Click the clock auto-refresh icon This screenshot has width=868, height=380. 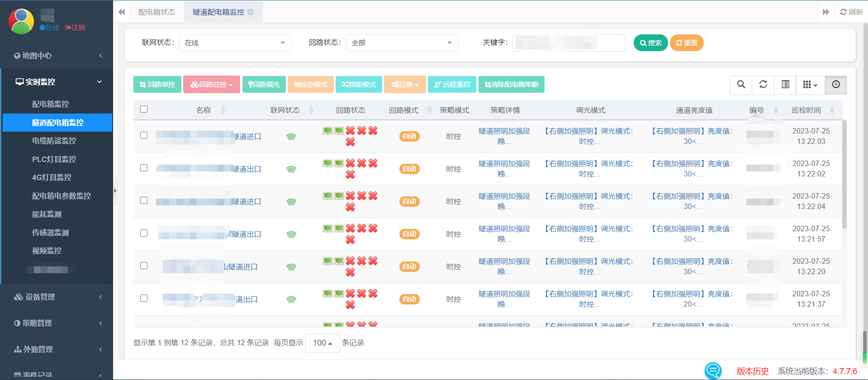[x=835, y=85]
